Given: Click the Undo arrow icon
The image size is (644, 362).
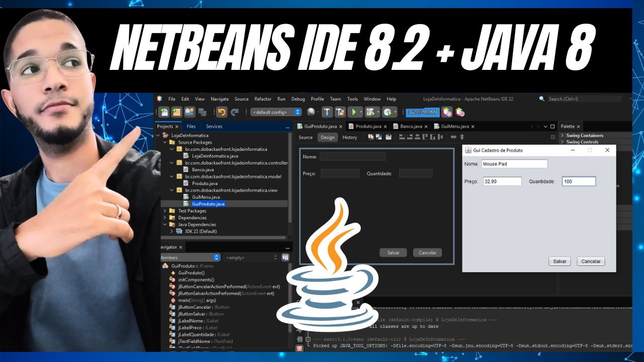Looking at the screenshot, I should tap(221, 112).
